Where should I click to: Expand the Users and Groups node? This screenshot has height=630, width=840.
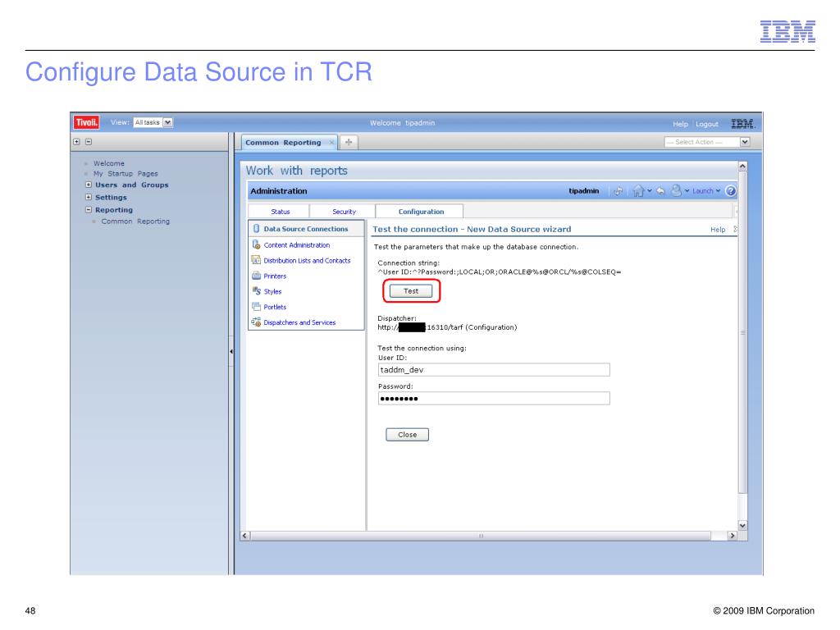click(x=89, y=185)
